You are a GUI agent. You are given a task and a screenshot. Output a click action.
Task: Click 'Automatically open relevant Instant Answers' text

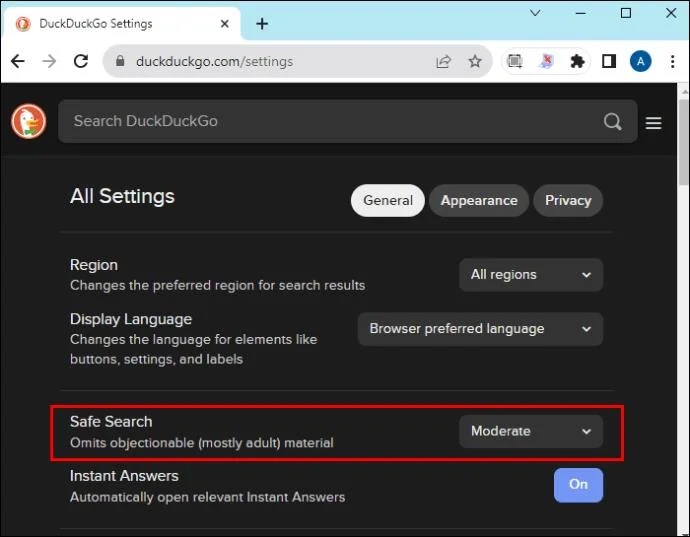tap(207, 497)
